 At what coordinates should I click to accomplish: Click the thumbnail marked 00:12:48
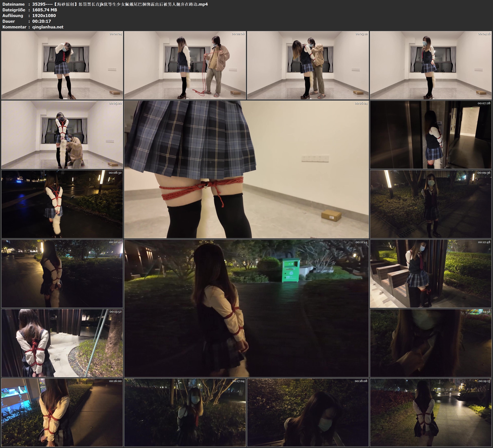point(431,274)
